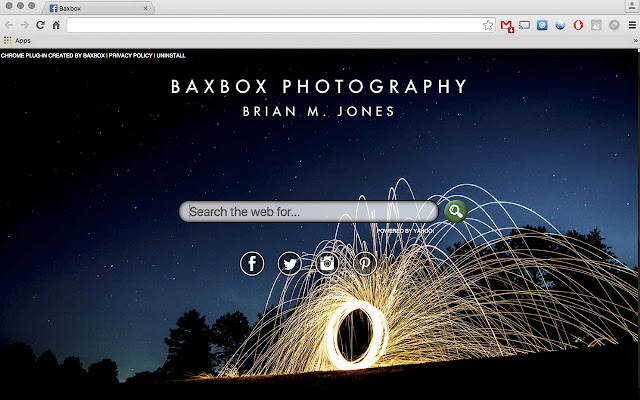Focus the 'Search the web for...' field
This screenshot has height=400, width=640.
click(309, 211)
